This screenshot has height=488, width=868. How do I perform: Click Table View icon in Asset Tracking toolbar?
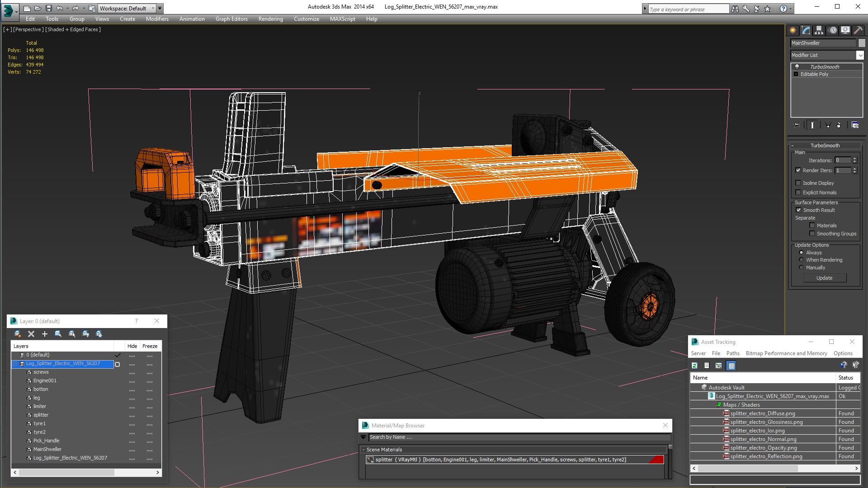click(x=731, y=366)
